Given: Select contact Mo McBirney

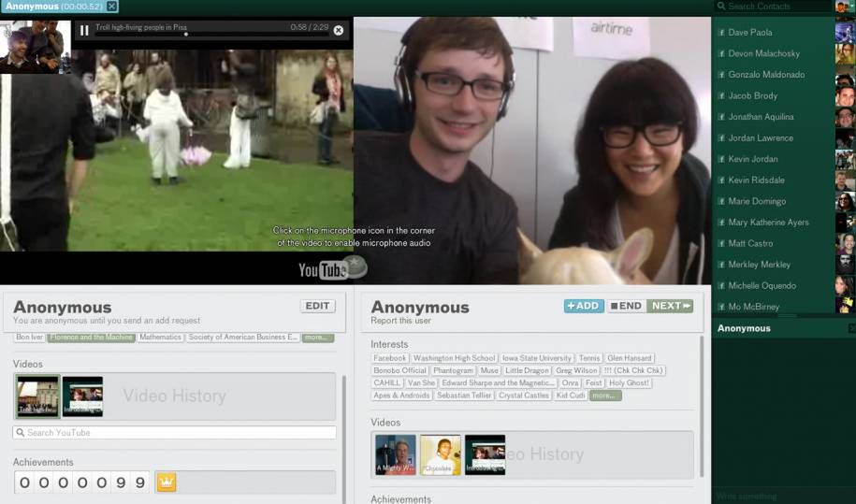Looking at the screenshot, I should click(x=754, y=307).
